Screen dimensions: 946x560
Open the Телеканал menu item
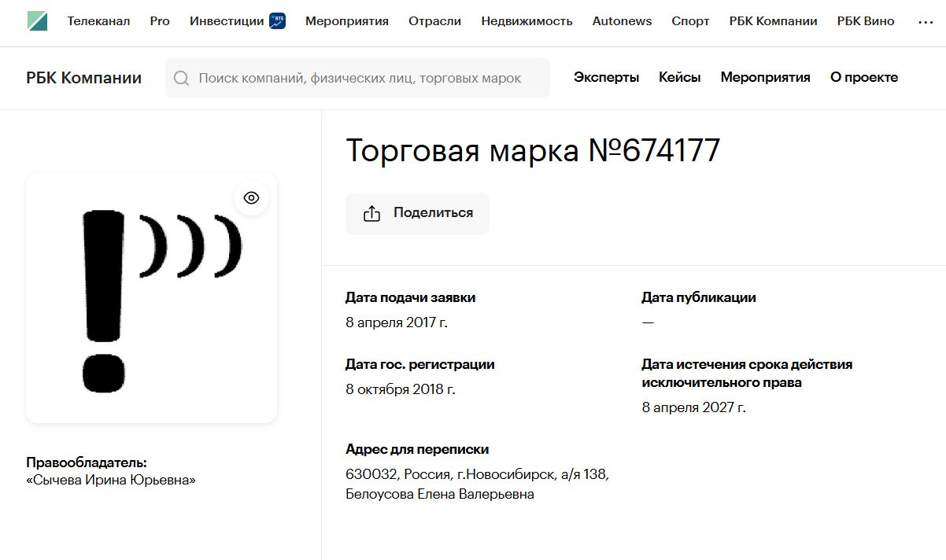(98, 21)
